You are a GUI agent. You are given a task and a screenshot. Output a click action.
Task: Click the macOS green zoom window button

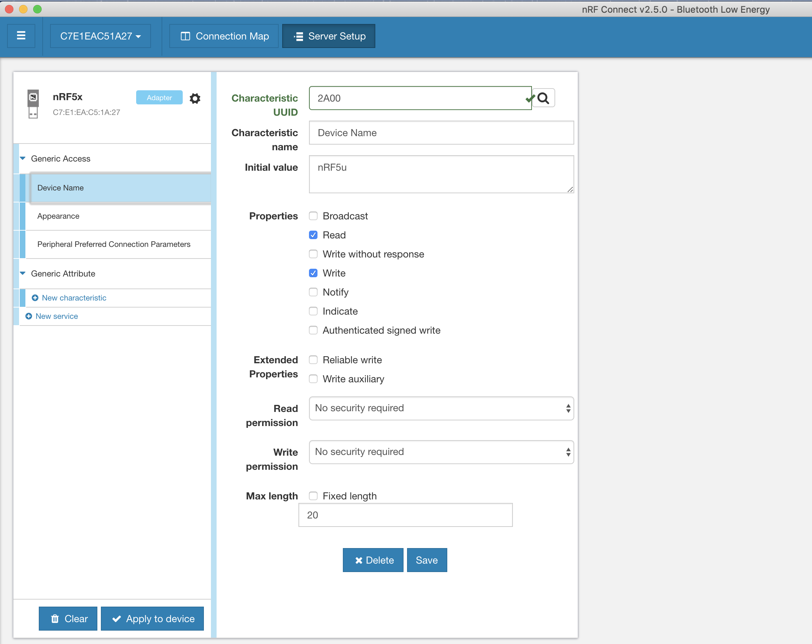37,9
